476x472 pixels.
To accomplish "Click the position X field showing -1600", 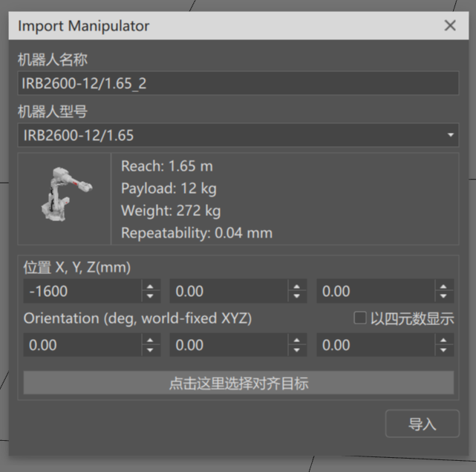I will point(82,291).
